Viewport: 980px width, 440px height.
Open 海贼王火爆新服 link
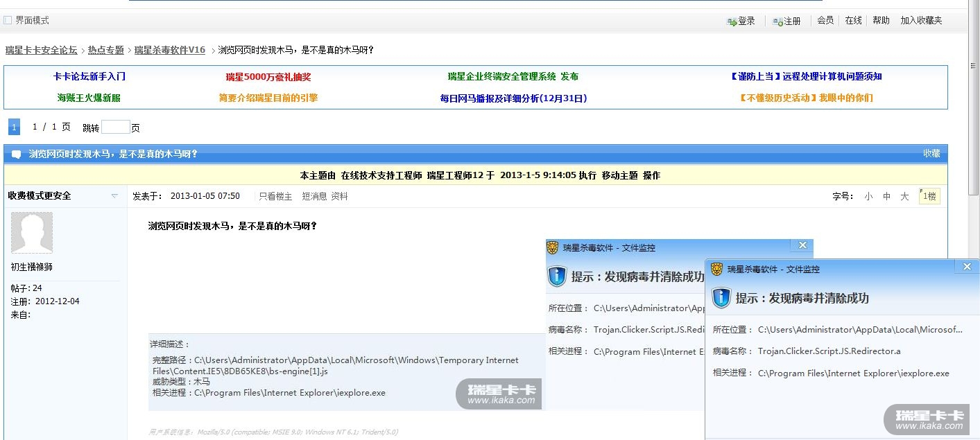(89, 98)
